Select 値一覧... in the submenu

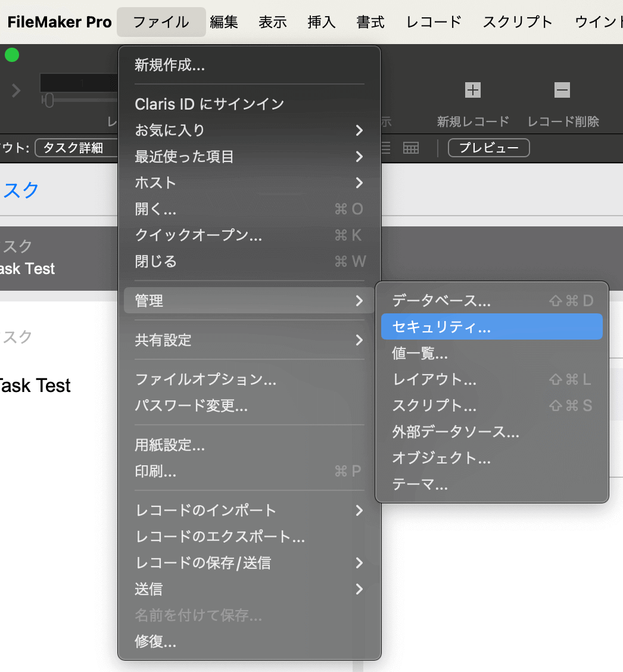[492, 353]
